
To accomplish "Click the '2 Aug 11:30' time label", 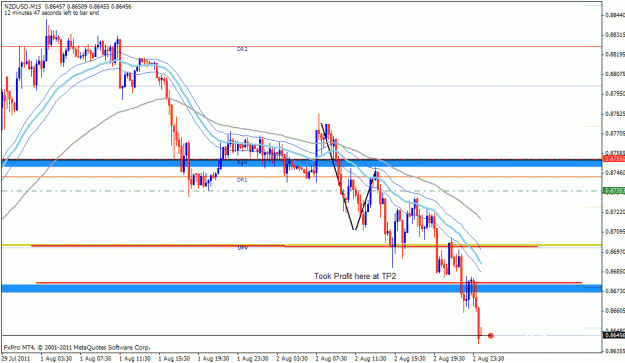I will pos(371,359).
